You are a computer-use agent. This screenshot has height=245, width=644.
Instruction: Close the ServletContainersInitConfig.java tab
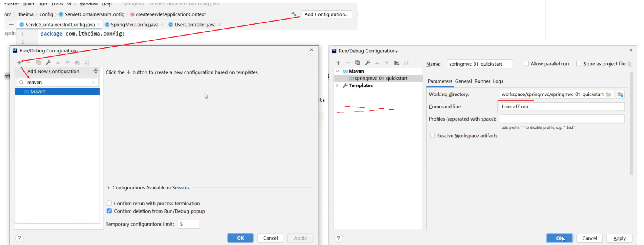click(99, 25)
